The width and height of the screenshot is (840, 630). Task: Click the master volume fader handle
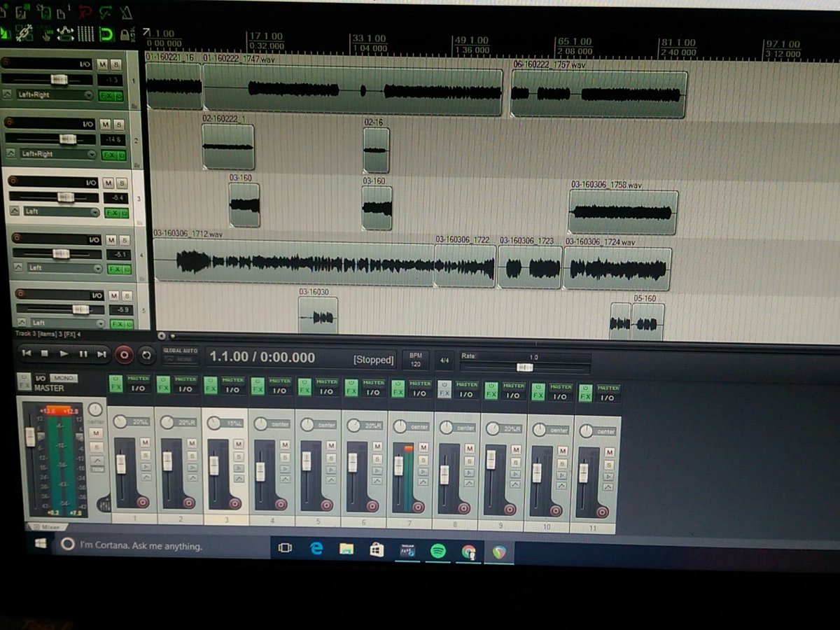click(x=30, y=437)
